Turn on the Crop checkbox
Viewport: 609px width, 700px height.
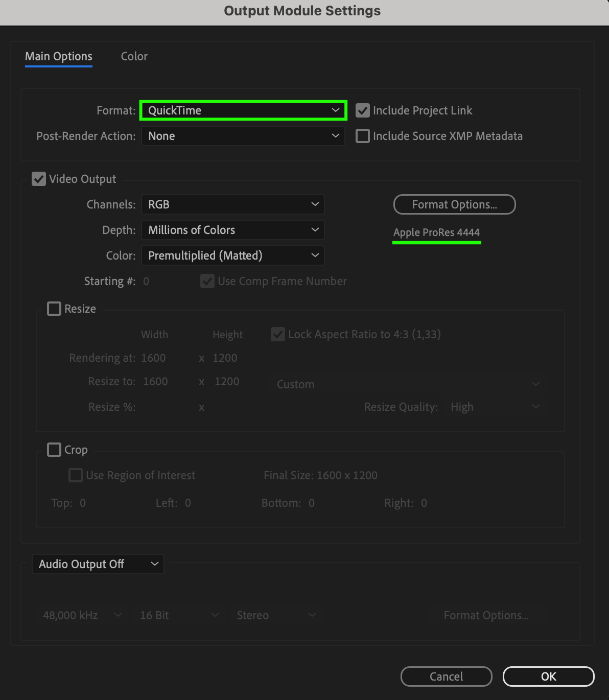coord(54,450)
